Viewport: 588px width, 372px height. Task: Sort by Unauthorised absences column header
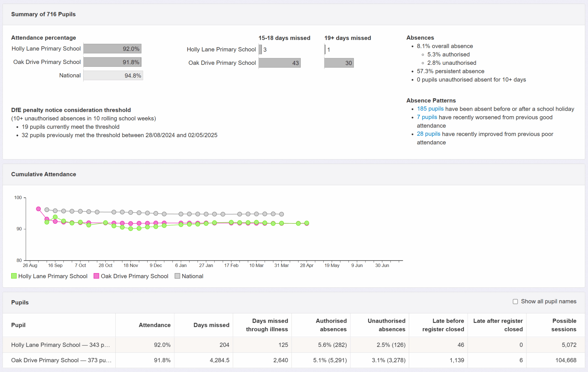pyautogui.click(x=386, y=325)
